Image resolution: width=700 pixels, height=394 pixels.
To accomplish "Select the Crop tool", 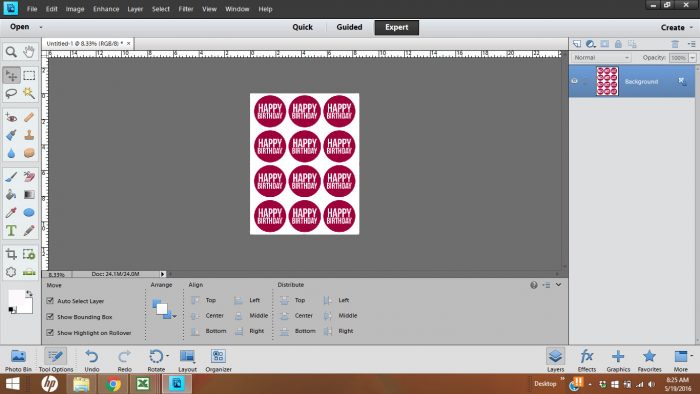I will [11, 254].
